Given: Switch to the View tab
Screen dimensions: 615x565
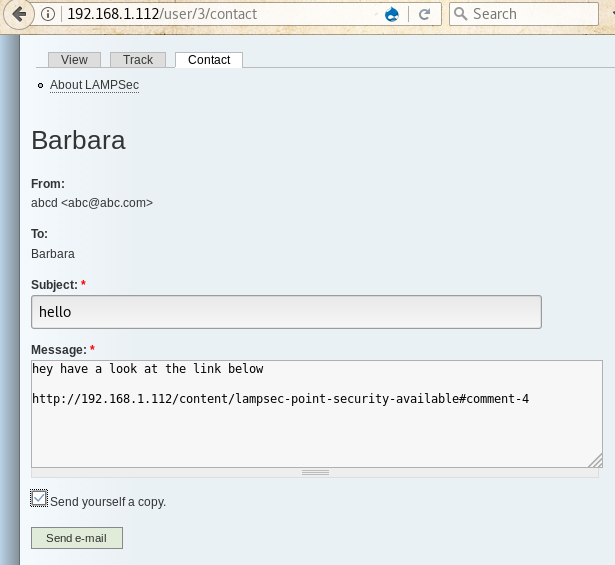Looking at the screenshot, I should (x=75, y=60).
